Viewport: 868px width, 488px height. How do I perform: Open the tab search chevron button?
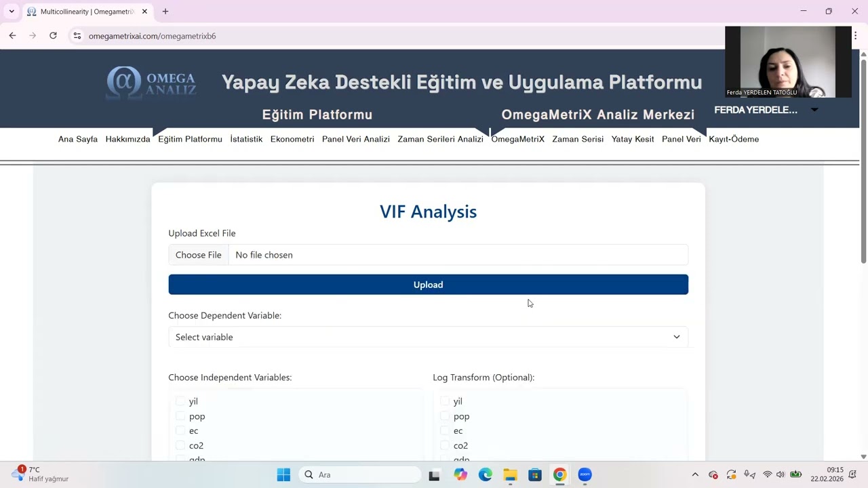12,12
